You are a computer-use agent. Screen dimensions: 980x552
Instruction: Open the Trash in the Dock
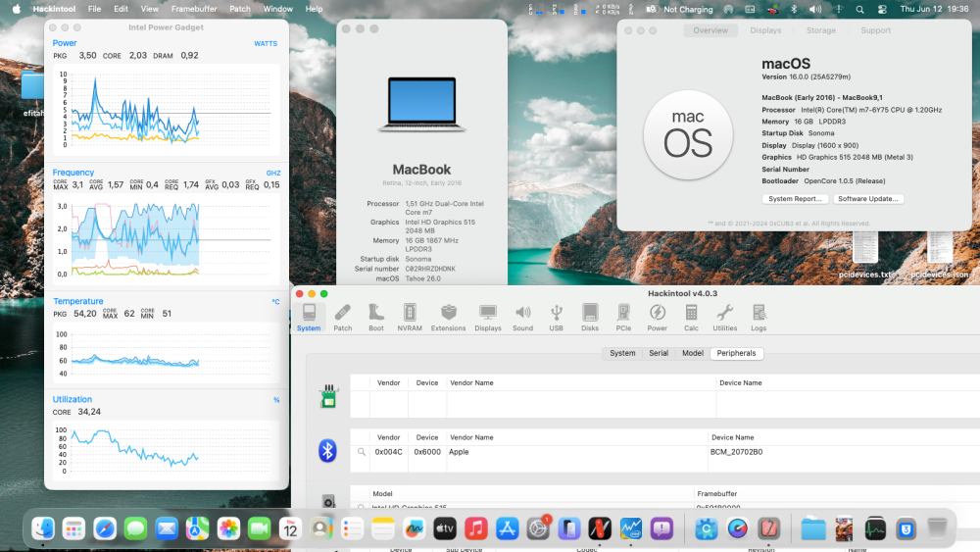click(937, 528)
